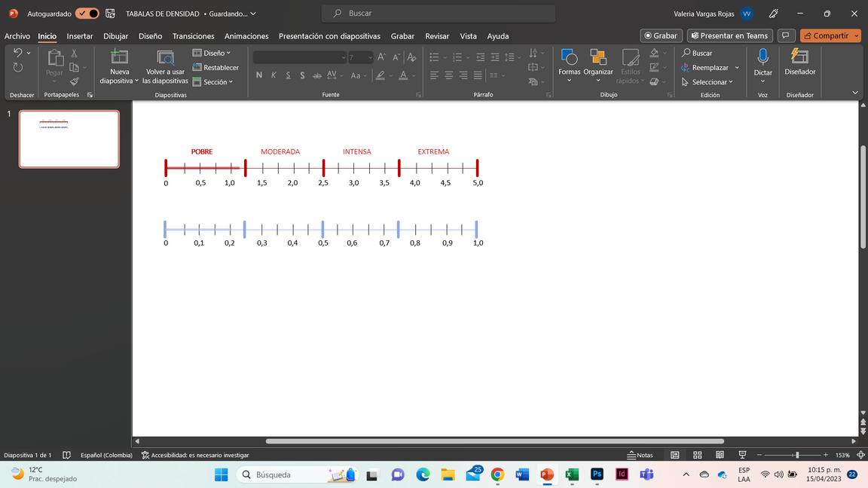Select slide 1 thumbnail
This screenshot has height=488, width=868.
69,139
